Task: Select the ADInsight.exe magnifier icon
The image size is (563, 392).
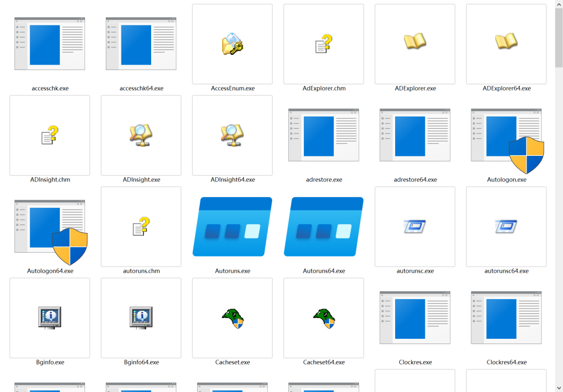Action: (141, 136)
